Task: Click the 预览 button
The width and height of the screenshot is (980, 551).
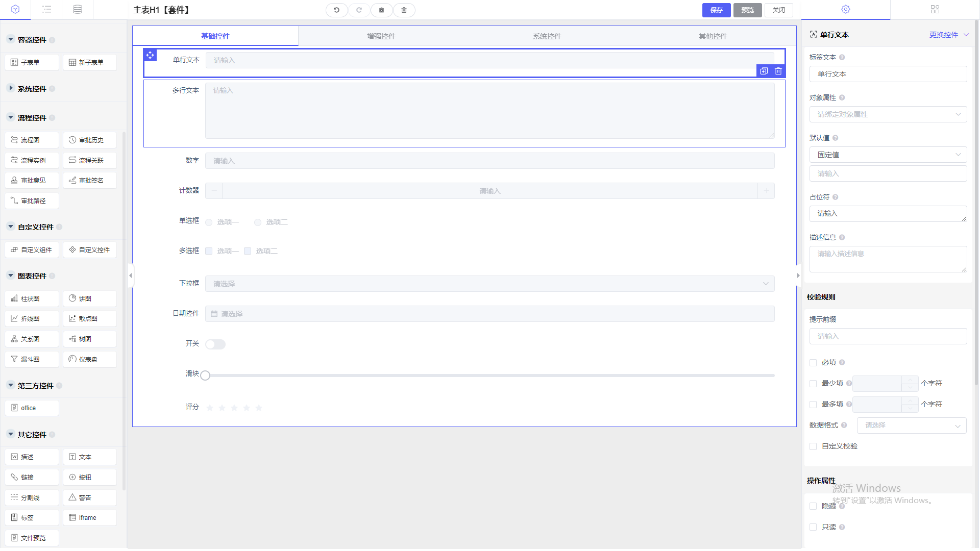Action: pyautogui.click(x=747, y=10)
